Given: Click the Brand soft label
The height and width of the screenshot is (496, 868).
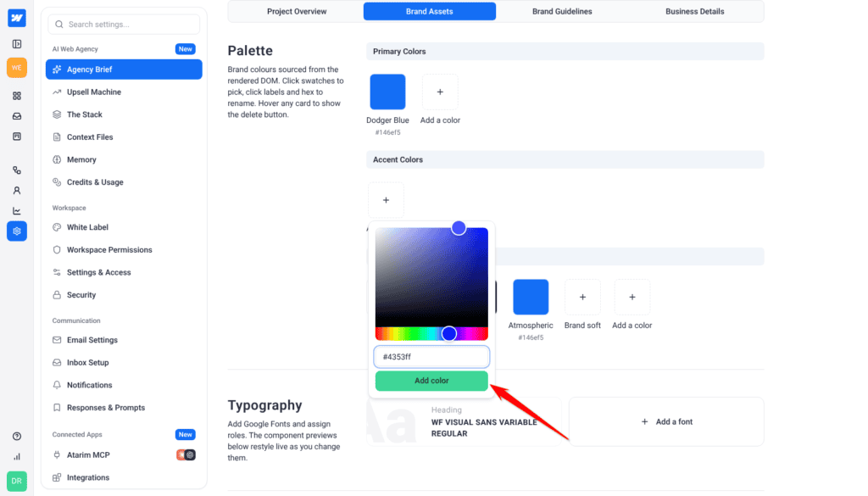Looking at the screenshot, I should 582,326.
